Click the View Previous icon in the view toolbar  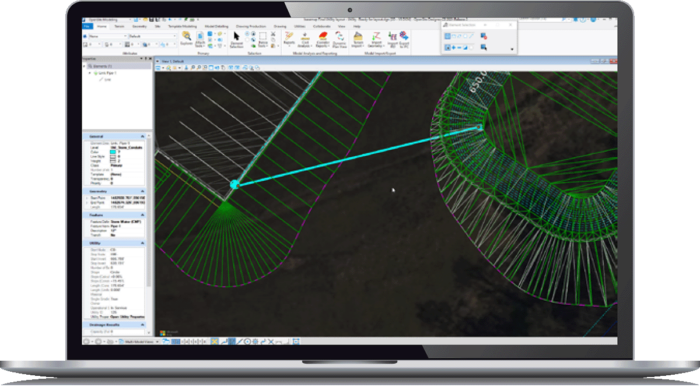[x=231, y=68]
